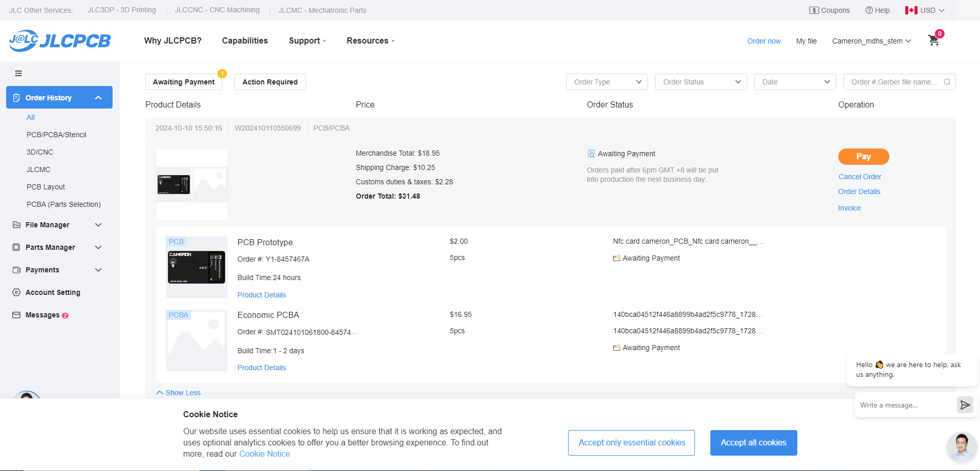Open the Cameron_mdhs_stem account dropdown
980x471 pixels.
[x=872, y=41]
